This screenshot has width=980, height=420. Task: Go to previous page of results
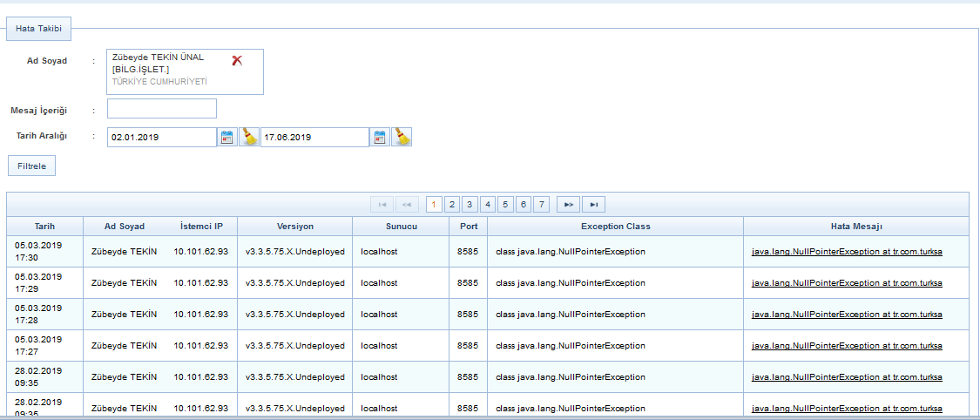pos(407,204)
